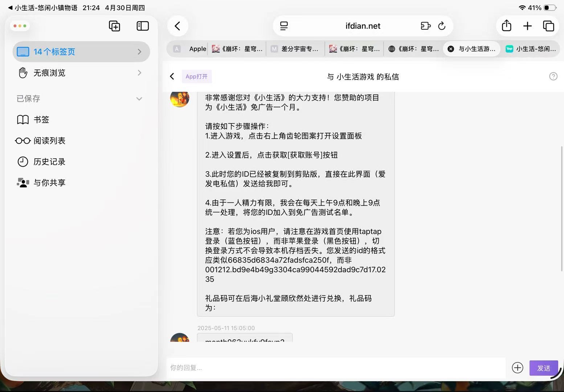Open new tab group icon in sidebar
The height and width of the screenshot is (392, 564).
[114, 26]
